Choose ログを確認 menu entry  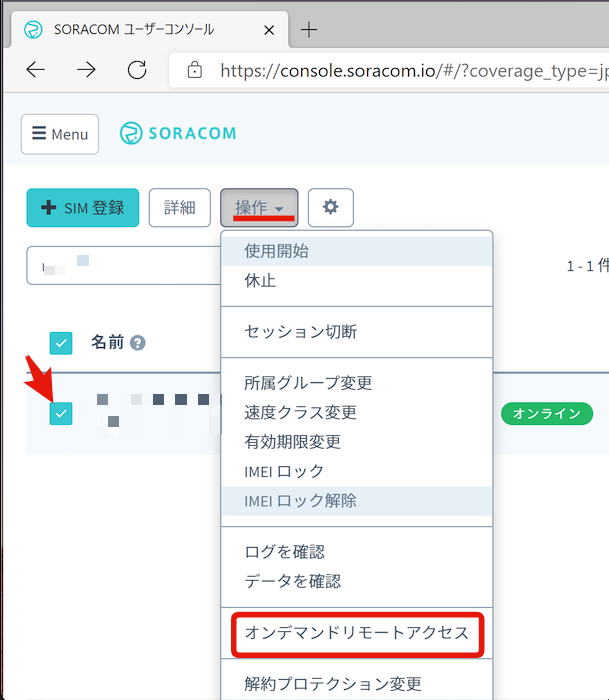click(285, 551)
